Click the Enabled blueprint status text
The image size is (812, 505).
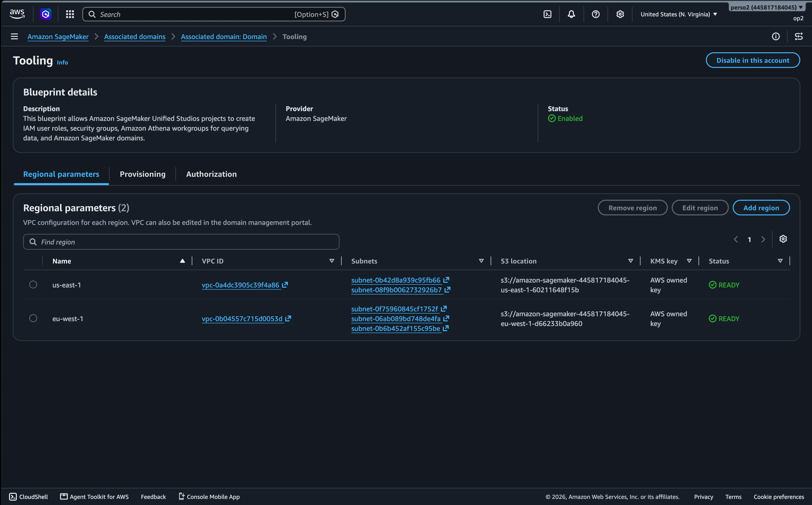tap(570, 119)
